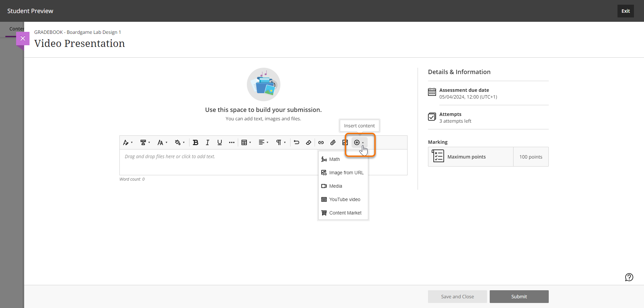Toggle bold formatting in editor toolbar
This screenshot has height=308, width=644.
pyautogui.click(x=196, y=142)
